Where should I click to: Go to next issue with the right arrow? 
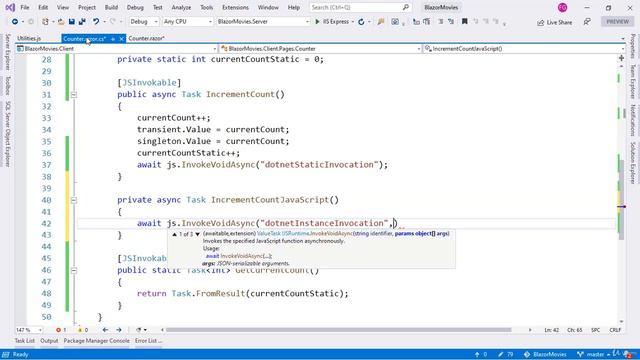[119, 330]
